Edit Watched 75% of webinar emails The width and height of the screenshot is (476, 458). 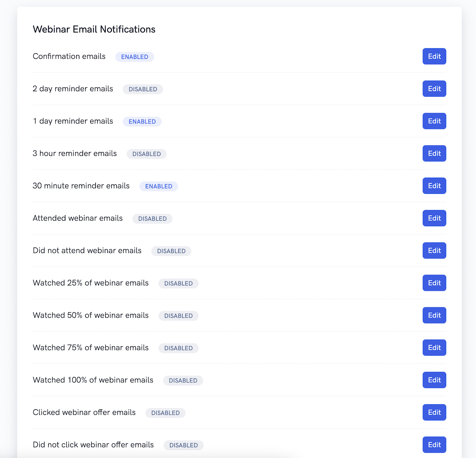coord(434,348)
